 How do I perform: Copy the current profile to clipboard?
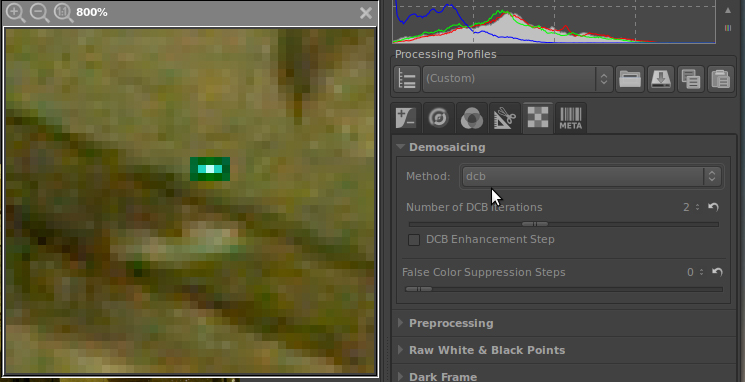[x=691, y=78]
